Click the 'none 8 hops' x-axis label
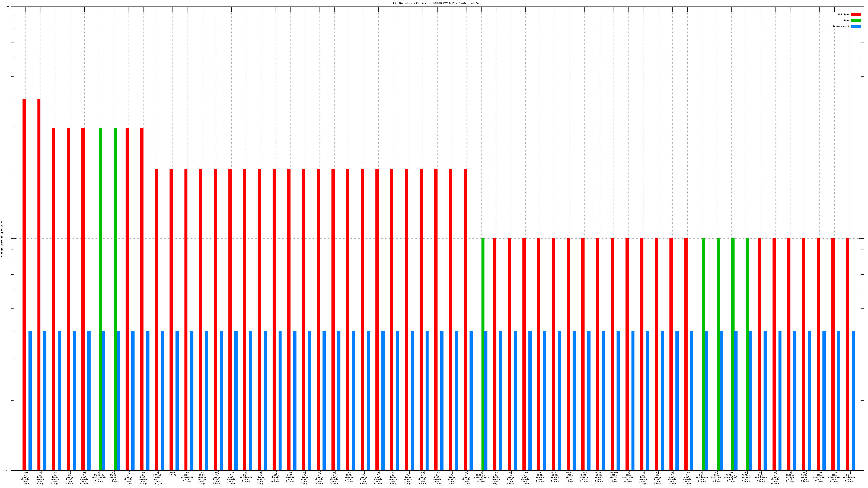This screenshot has height=488, width=868. (x=172, y=474)
